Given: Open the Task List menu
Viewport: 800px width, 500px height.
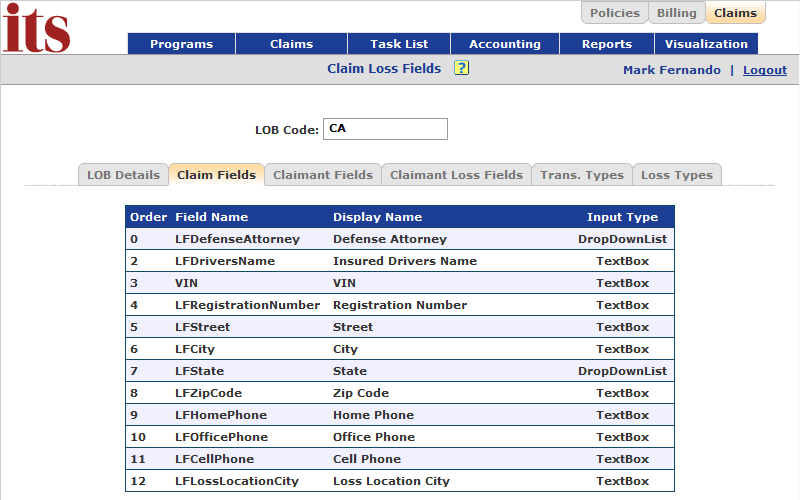Looking at the screenshot, I should (x=399, y=44).
